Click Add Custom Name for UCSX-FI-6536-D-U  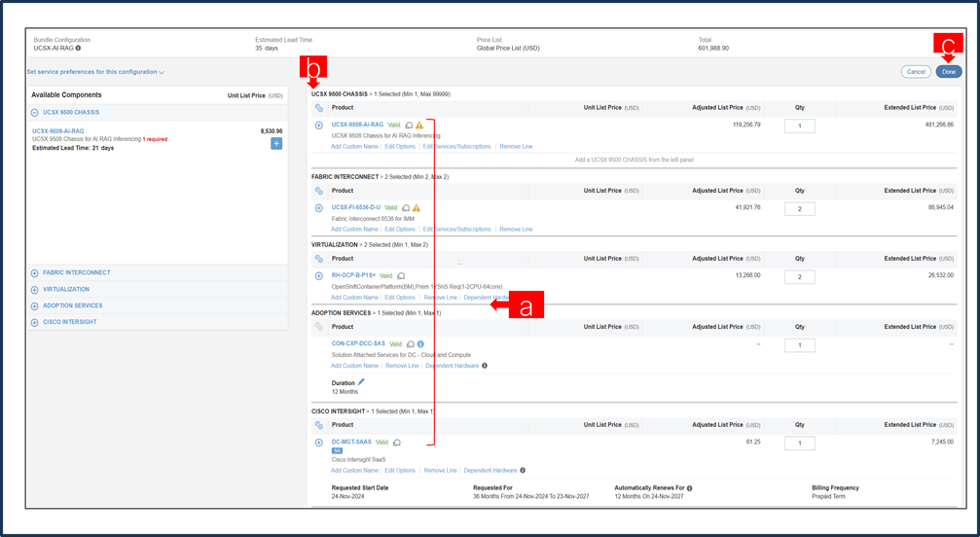[354, 230]
